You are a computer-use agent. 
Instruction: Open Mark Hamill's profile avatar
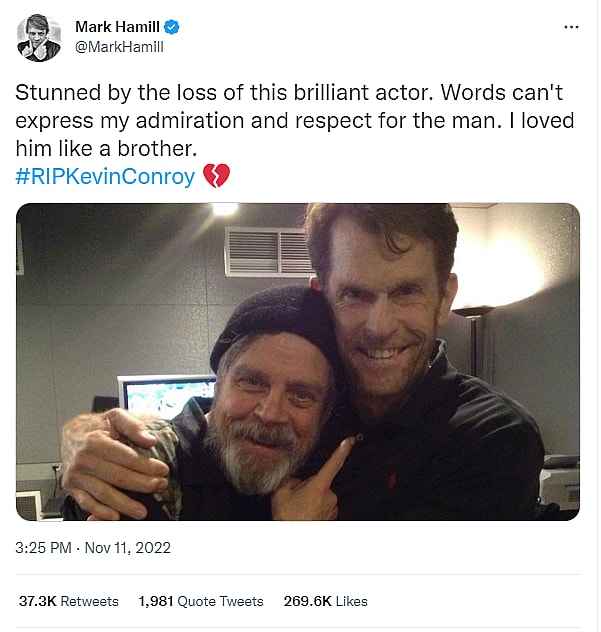coord(40,37)
